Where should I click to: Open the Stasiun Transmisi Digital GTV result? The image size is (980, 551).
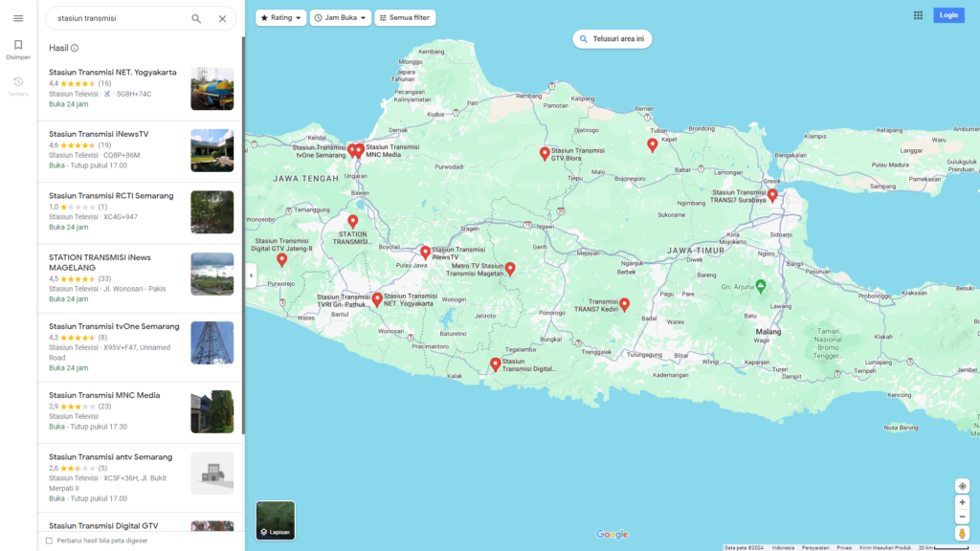point(140,523)
